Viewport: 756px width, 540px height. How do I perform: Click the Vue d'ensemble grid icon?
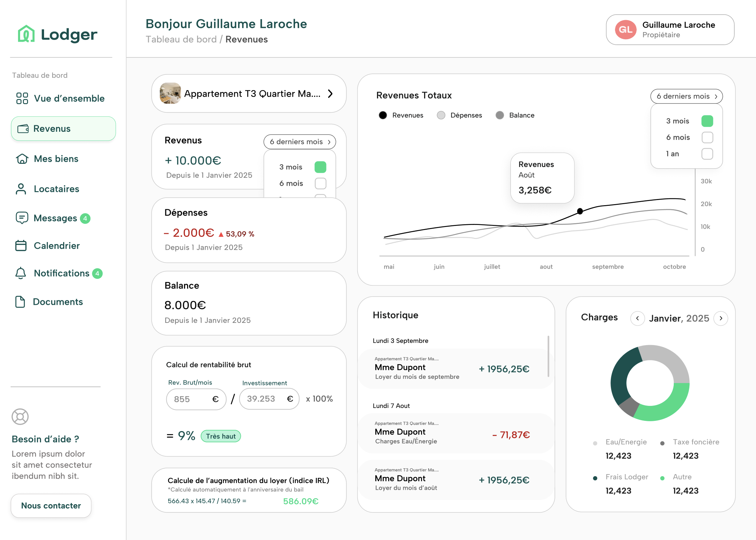tap(22, 98)
